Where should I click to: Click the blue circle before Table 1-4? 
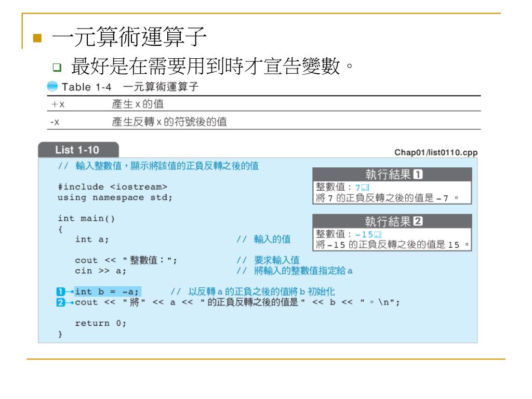click(x=52, y=86)
